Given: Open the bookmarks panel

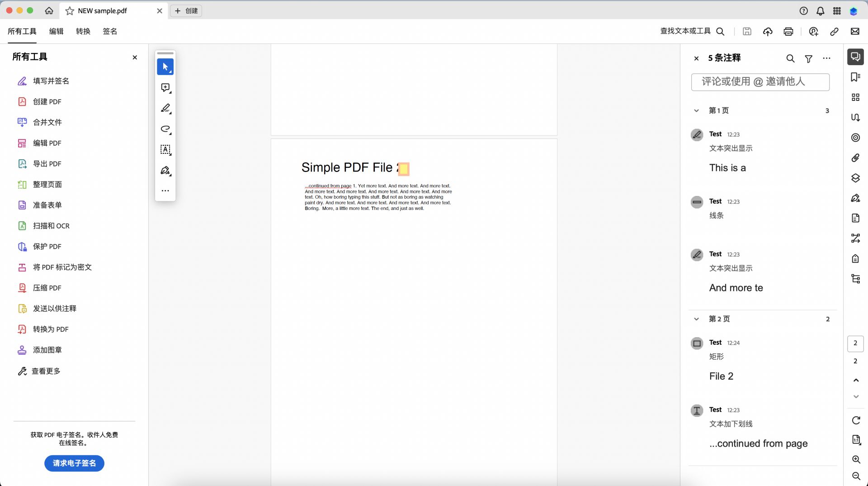Looking at the screenshot, I should [x=855, y=77].
